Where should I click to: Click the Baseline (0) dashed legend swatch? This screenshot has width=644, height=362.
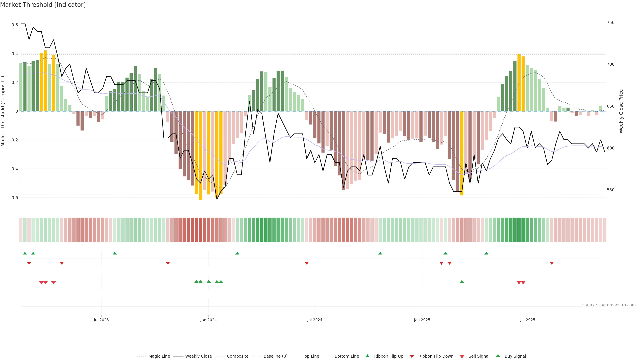click(256, 356)
